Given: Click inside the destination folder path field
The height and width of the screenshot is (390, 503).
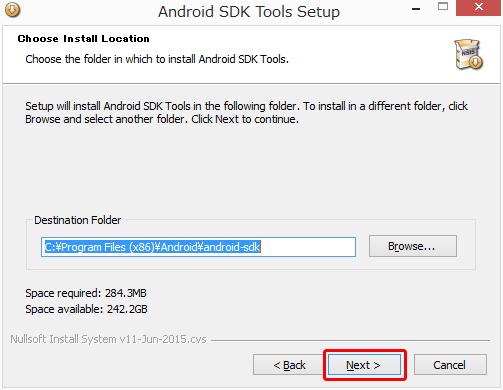Looking at the screenshot, I should click(198, 247).
